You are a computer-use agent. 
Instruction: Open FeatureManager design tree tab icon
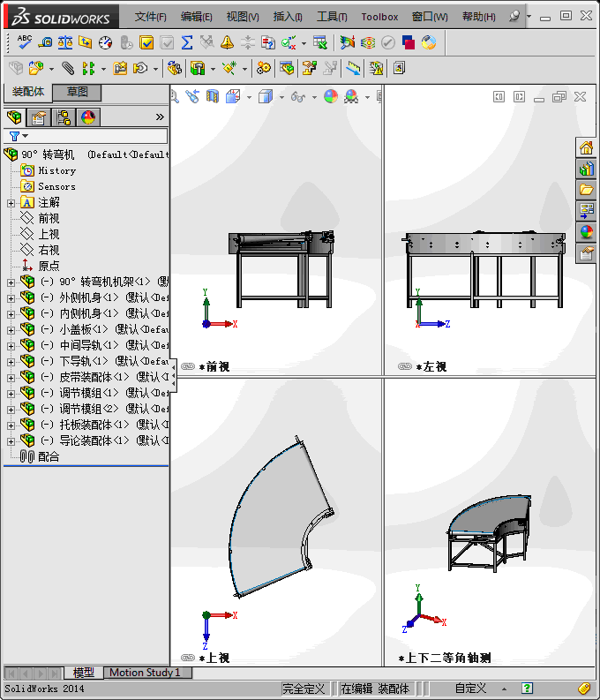(14, 117)
